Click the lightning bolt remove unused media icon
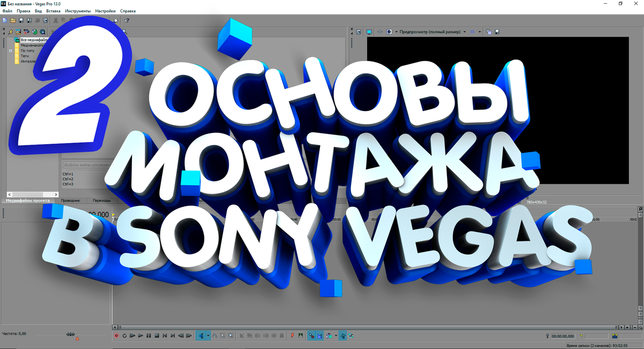The image size is (644, 349). pyautogui.click(x=10, y=32)
